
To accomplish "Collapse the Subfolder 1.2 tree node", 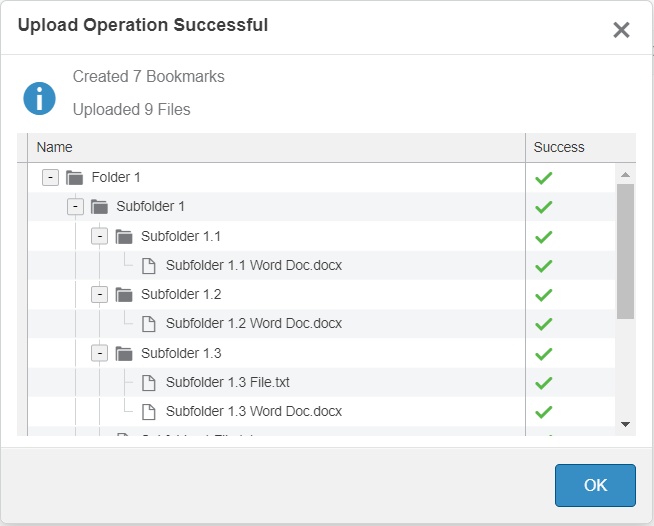I will [x=99, y=295].
